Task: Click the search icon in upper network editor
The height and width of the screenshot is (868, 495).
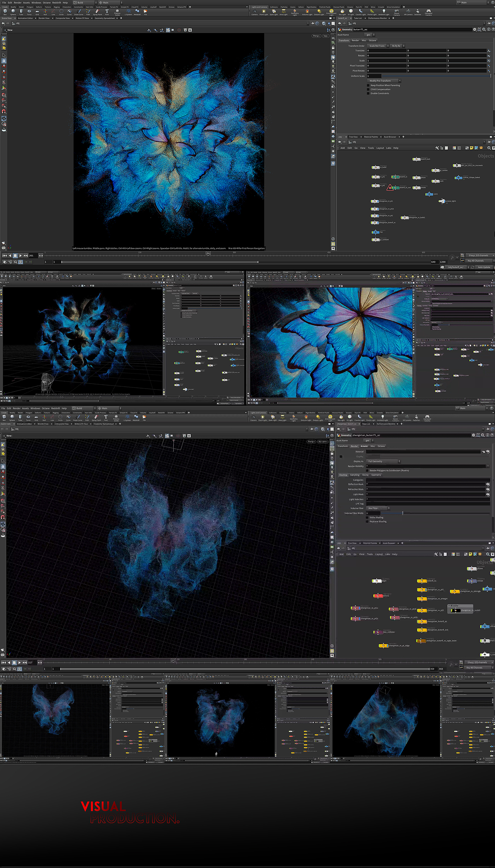Action: point(489,148)
